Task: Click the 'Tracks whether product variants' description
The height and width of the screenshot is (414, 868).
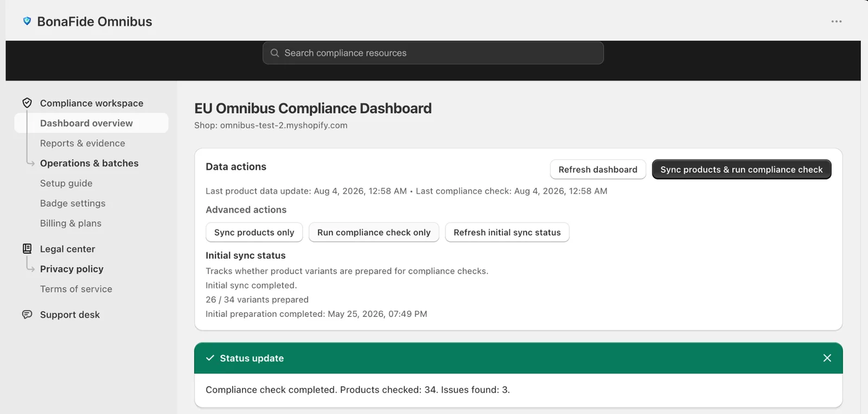Action: pyautogui.click(x=347, y=271)
